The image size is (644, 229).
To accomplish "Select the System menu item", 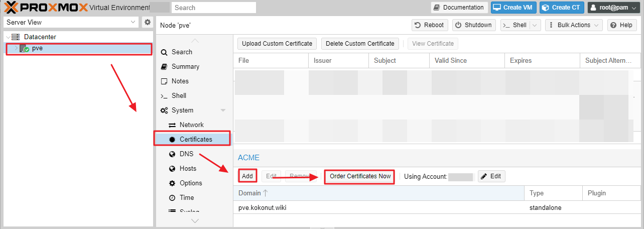I will (x=194, y=110).
